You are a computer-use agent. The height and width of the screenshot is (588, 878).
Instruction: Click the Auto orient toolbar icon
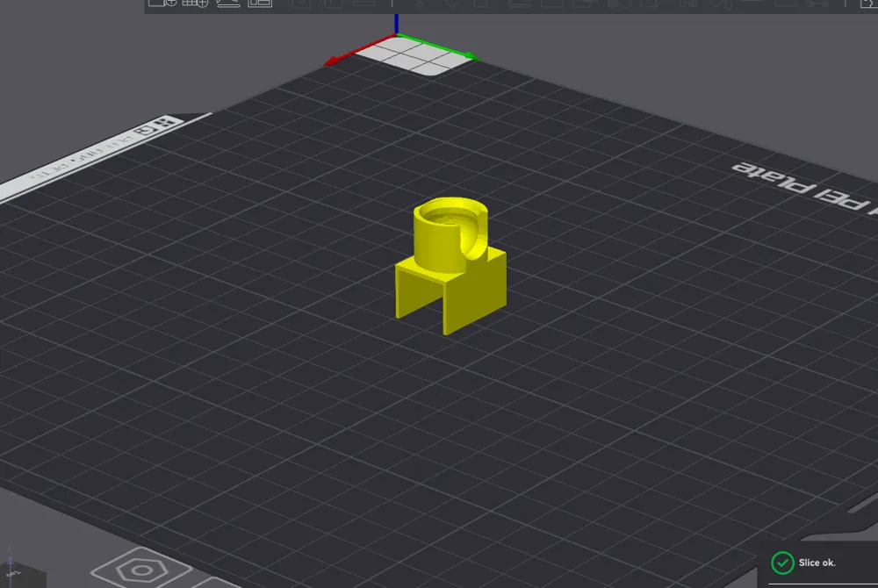(228, 4)
